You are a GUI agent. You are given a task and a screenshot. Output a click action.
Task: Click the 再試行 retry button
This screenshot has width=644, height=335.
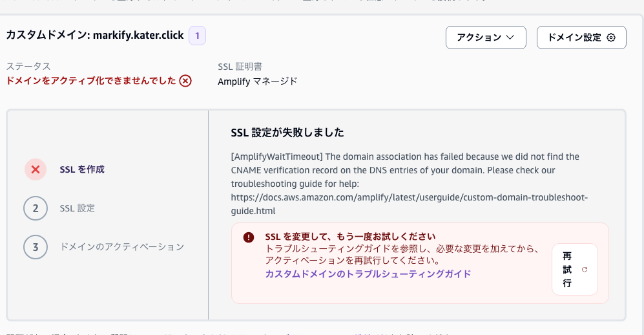point(575,269)
